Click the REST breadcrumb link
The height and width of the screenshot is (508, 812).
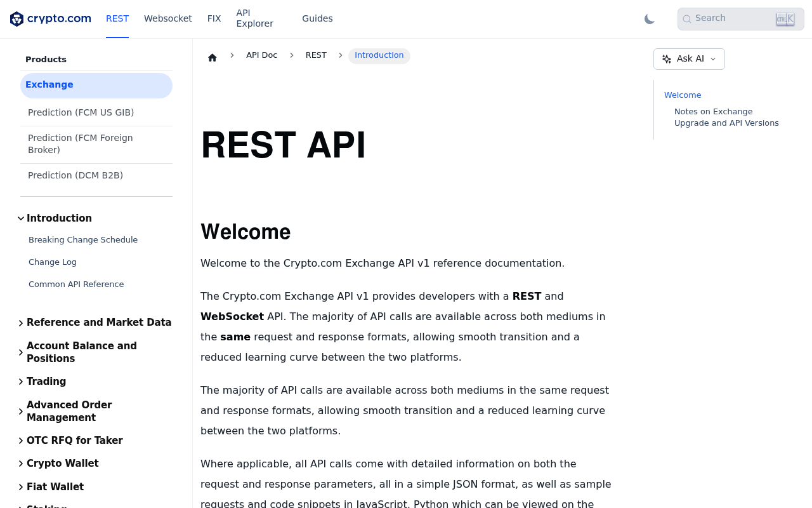click(316, 55)
